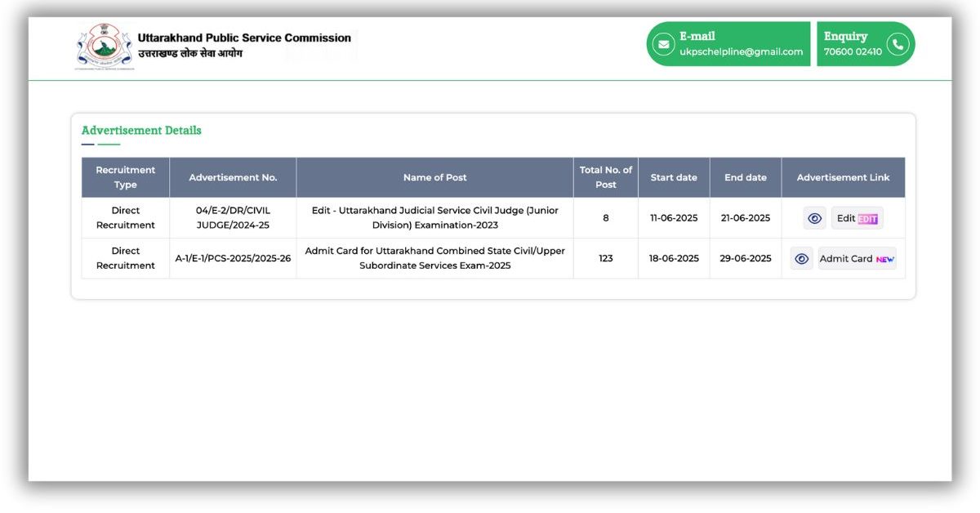This screenshot has width=980, height=513.
Task: Click start date 18-06-2025
Action: coord(674,258)
